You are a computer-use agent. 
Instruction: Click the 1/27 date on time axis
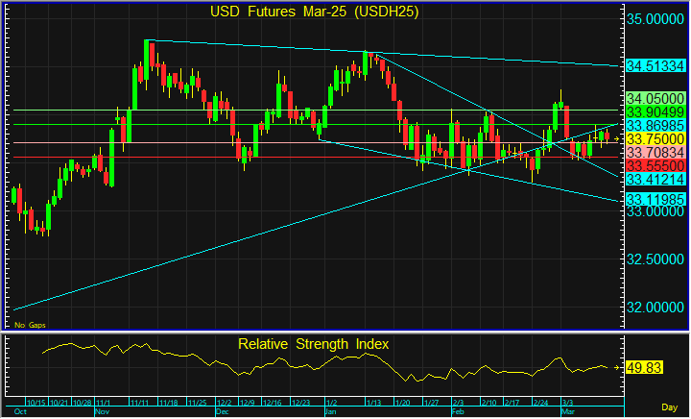(x=431, y=403)
